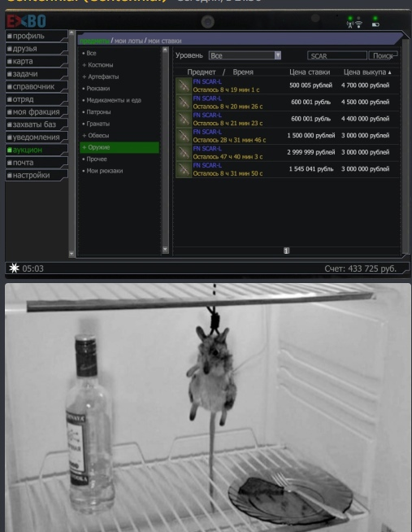Viewport: 412px width, 532px height.
Task: Click weapon icon of 4 700 000 lot
Action: tap(184, 85)
